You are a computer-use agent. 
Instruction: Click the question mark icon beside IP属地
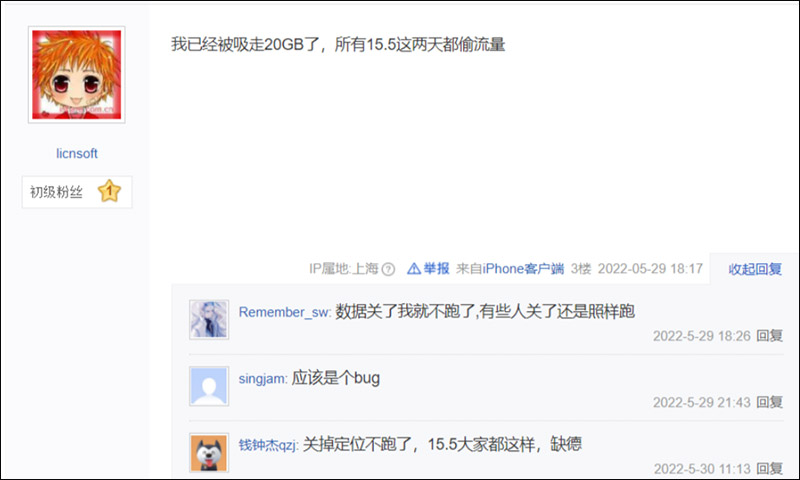pyautogui.click(x=388, y=269)
